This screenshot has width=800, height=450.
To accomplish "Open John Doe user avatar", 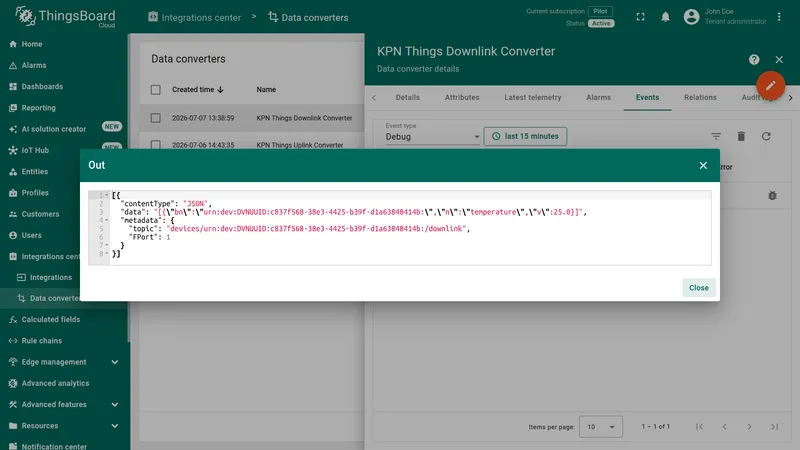I will 691,17.
